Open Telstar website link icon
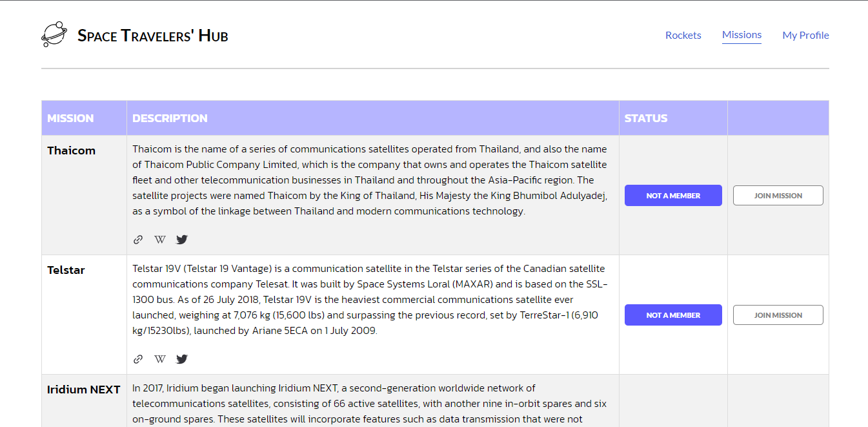 [x=137, y=359]
